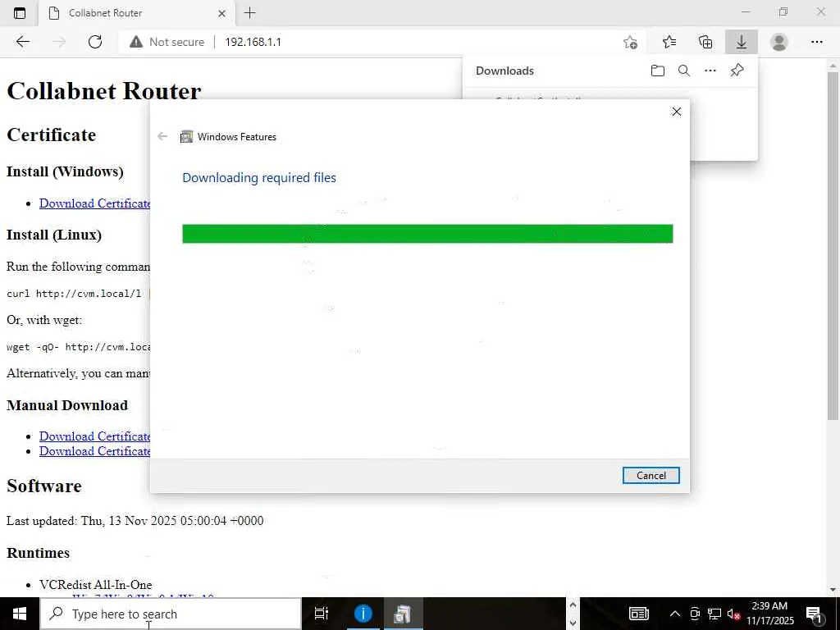Screen dimensions: 840x630
Task: Open Edge Settings and more menu
Action: 816,42
